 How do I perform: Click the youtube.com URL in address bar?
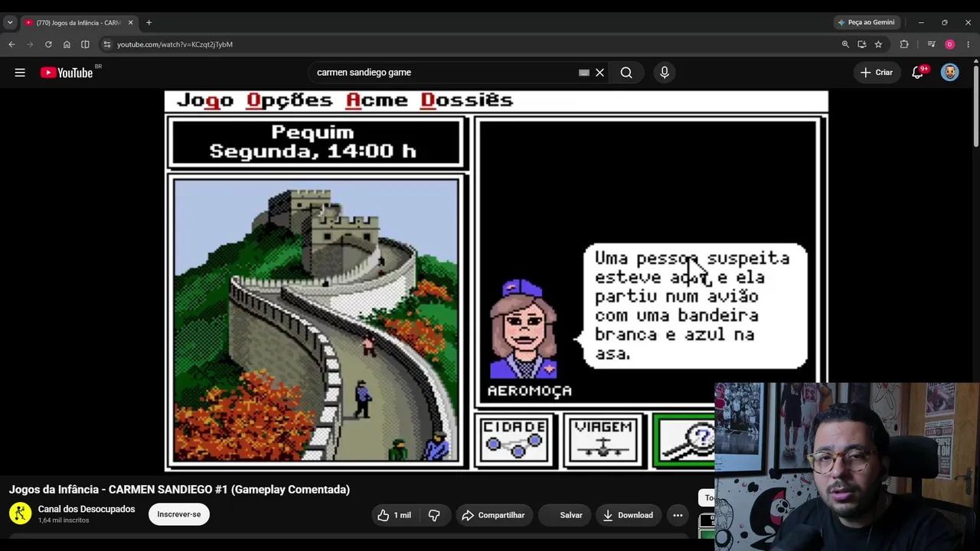coord(175,44)
